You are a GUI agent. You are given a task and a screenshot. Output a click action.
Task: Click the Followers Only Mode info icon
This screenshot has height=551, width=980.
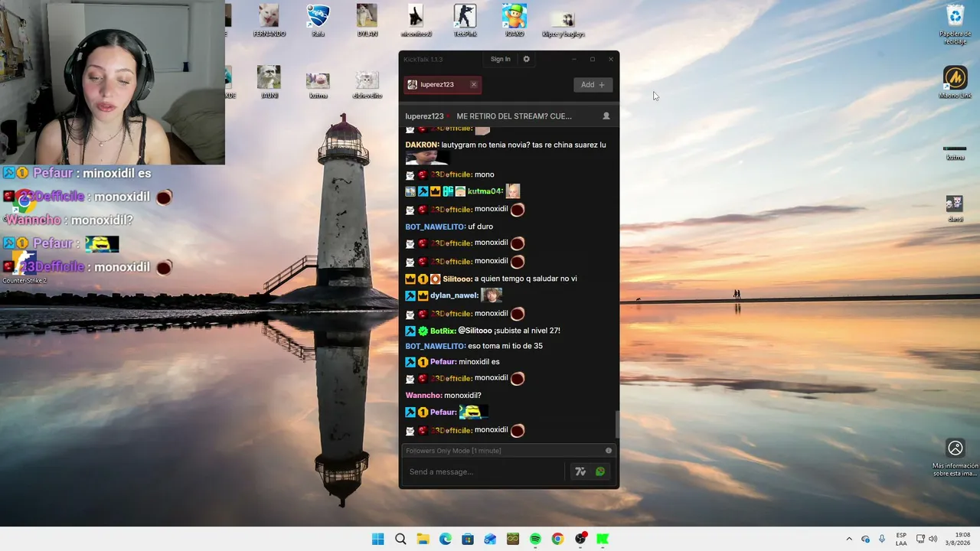[609, 451]
